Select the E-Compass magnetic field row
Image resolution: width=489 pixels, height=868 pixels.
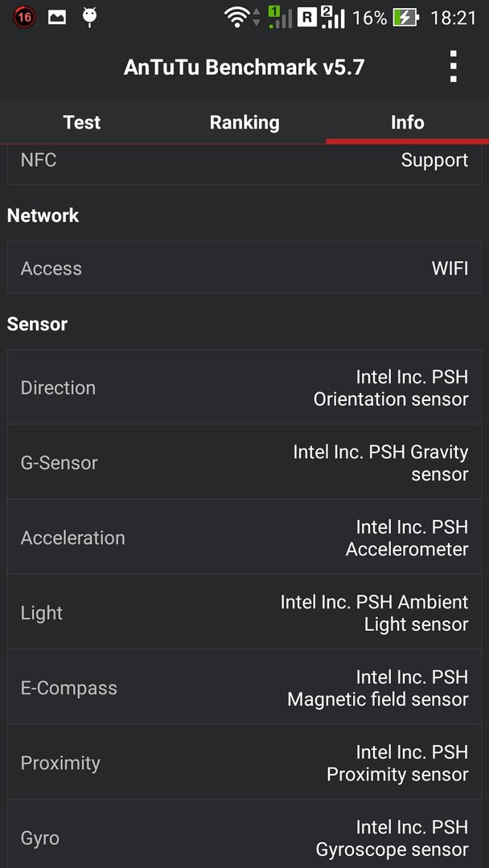244,687
